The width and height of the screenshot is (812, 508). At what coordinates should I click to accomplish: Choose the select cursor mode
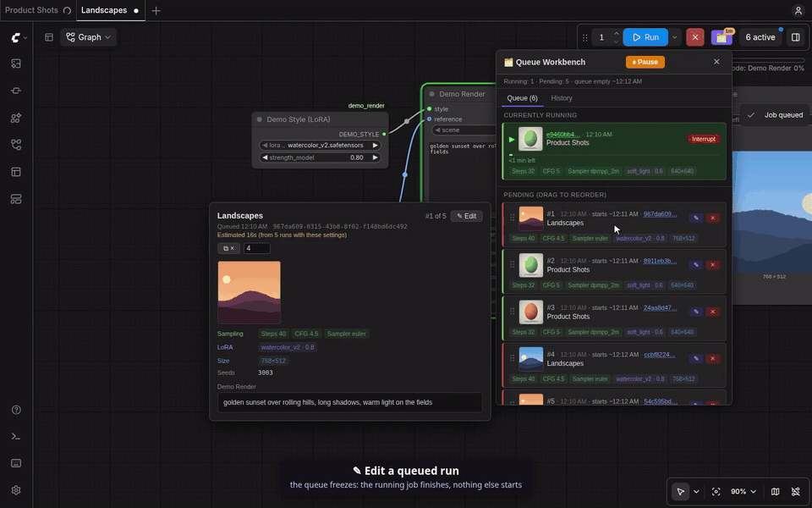(680, 491)
